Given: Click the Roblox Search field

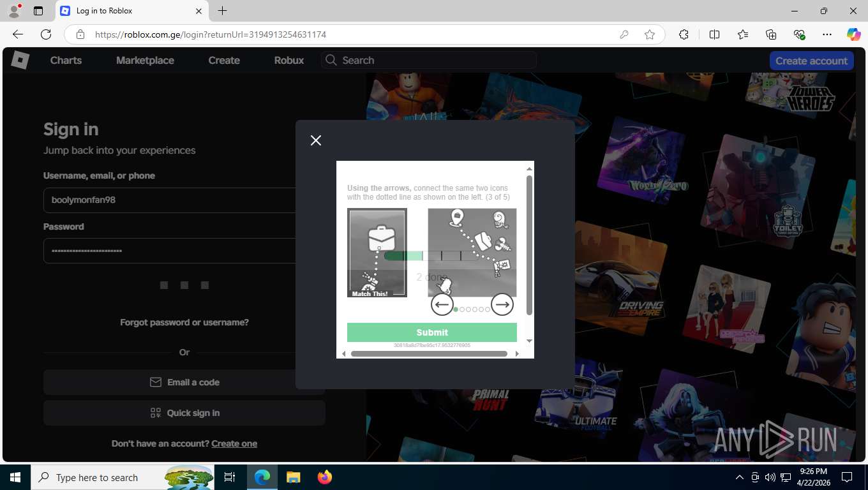Looking at the screenshot, I should [429, 60].
